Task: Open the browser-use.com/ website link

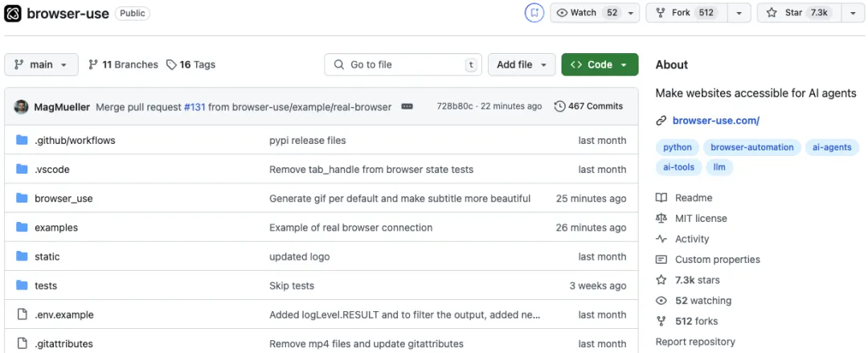Action: 716,121
